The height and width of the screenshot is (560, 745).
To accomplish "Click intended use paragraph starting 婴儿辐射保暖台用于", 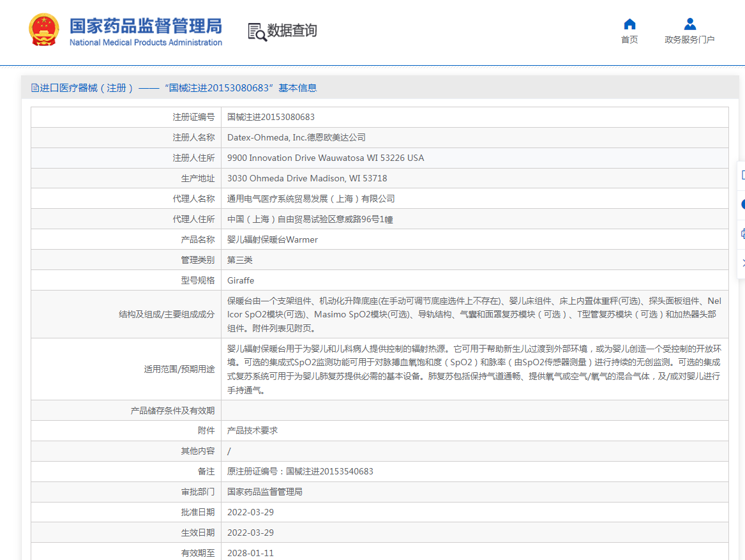I will click(x=474, y=369).
